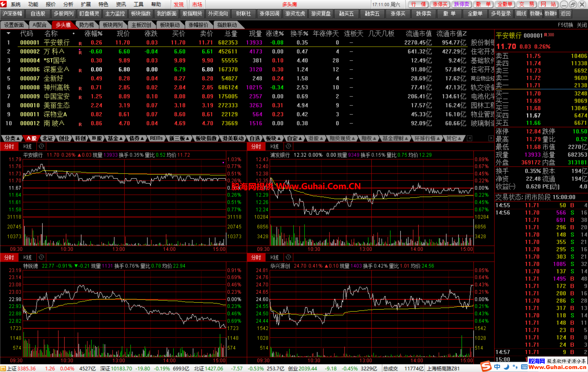This screenshot has height=372, width=588.
Task: Click the clock icon in 华兴源创 chart header
Action: point(288,257)
